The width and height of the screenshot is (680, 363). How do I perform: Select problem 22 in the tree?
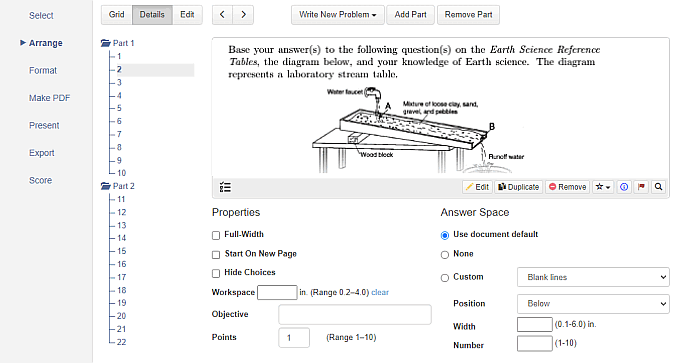click(x=121, y=342)
